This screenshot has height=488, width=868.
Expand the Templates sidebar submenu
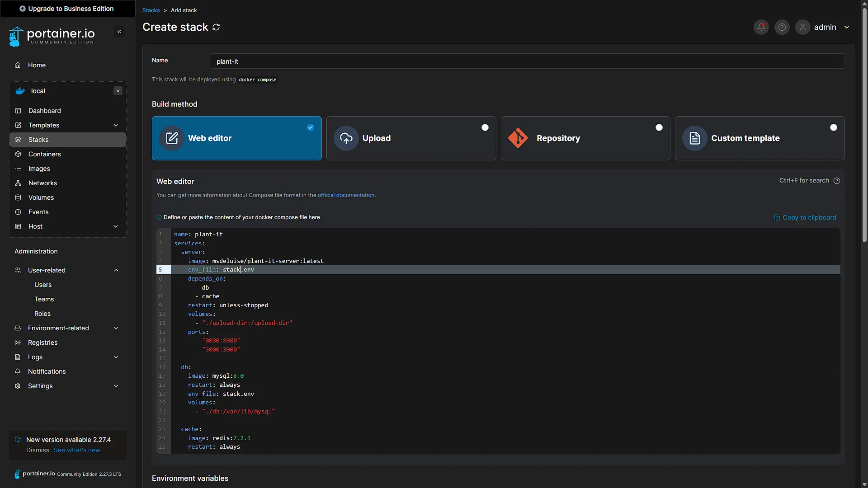tap(116, 125)
